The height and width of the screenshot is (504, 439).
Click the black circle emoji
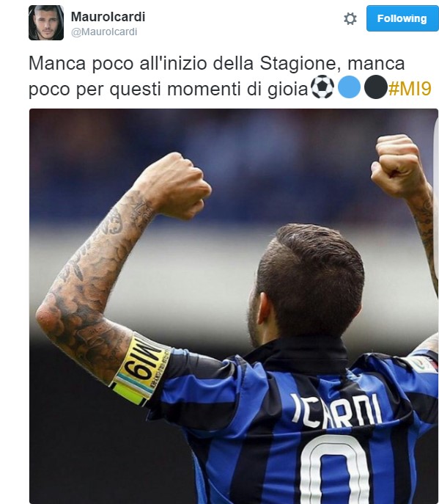click(375, 87)
